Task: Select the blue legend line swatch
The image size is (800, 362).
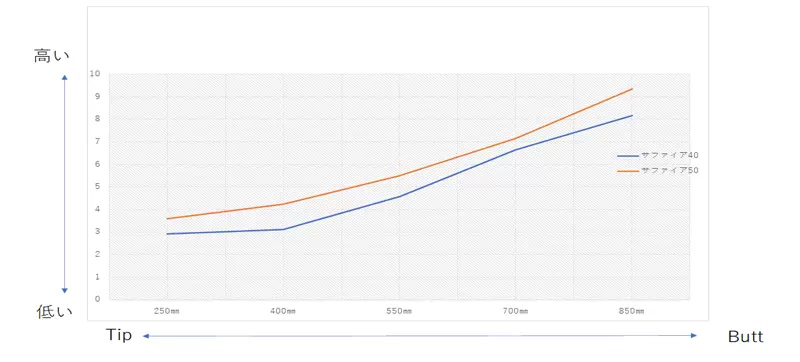Action: 628,156
